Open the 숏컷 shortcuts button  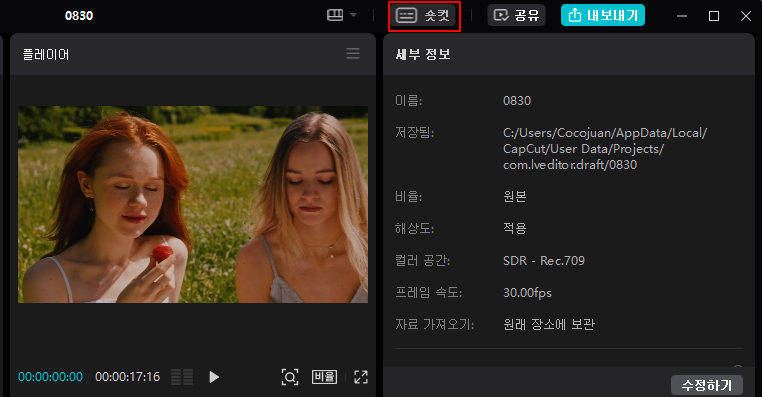click(424, 16)
